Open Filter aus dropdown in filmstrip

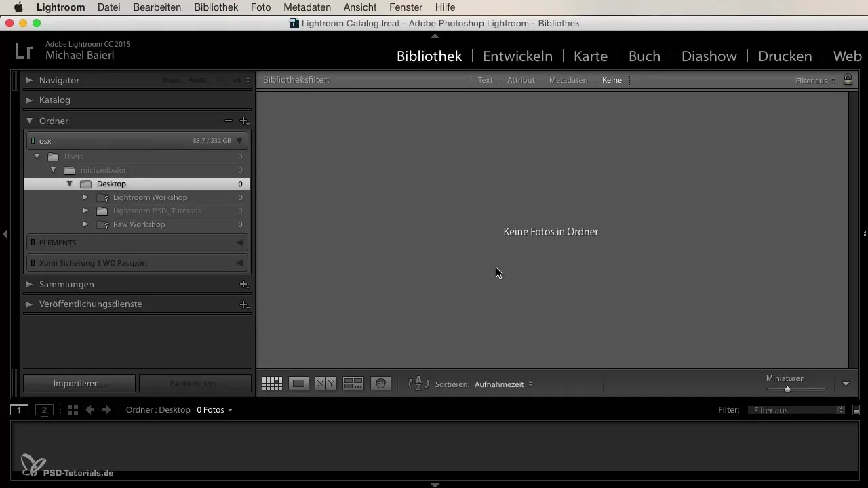click(x=795, y=410)
